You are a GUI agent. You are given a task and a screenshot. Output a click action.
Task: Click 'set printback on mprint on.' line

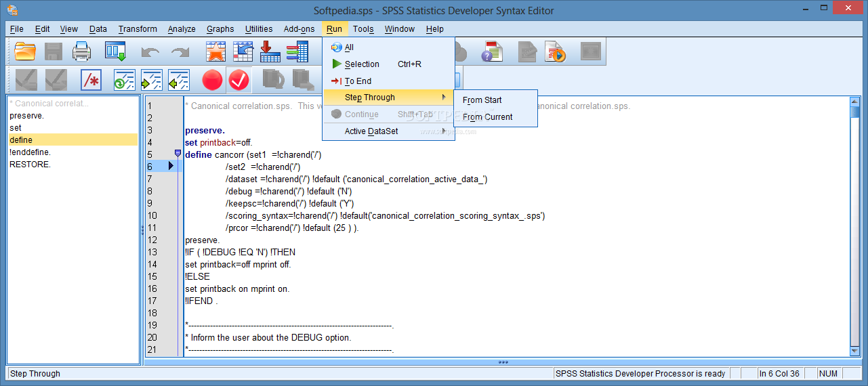tap(237, 288)
